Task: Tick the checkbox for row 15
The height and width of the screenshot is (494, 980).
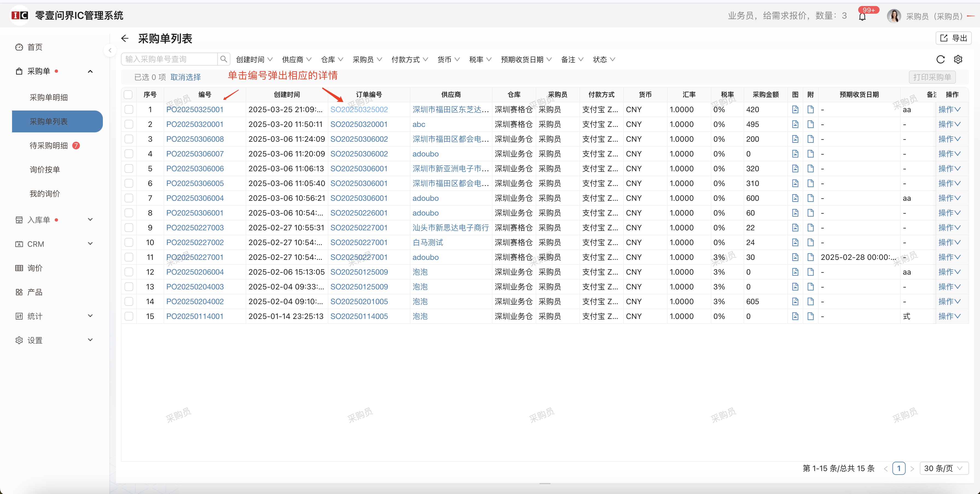Action: tap(129, 316)
